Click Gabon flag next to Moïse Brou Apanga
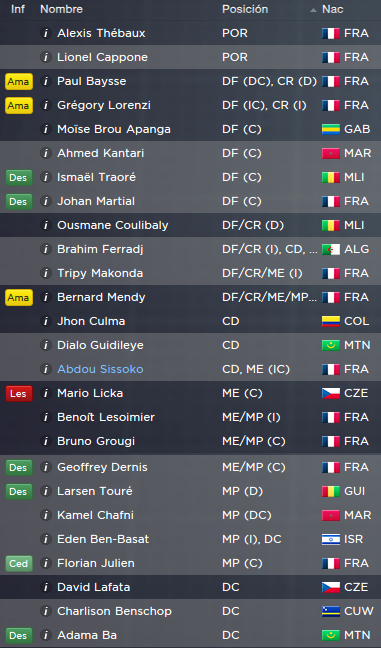Screen dimensions: 381x648 [x=331, y=129]
